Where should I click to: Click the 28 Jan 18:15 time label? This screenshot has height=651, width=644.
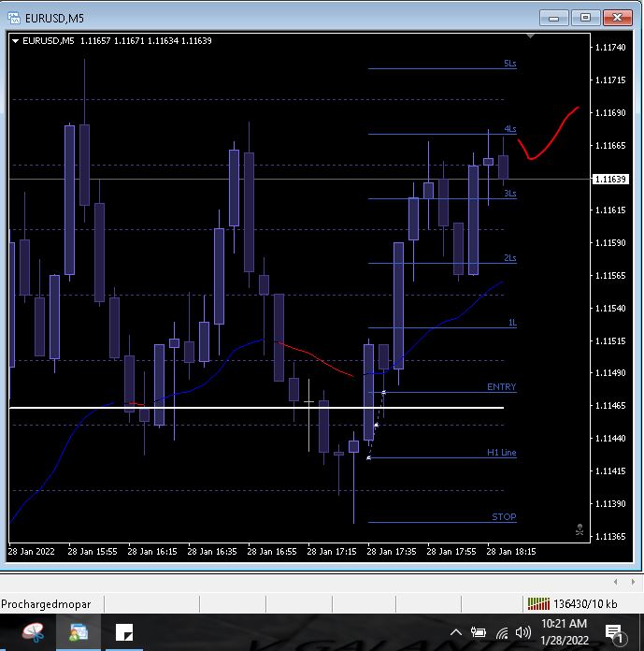[511, 551]
